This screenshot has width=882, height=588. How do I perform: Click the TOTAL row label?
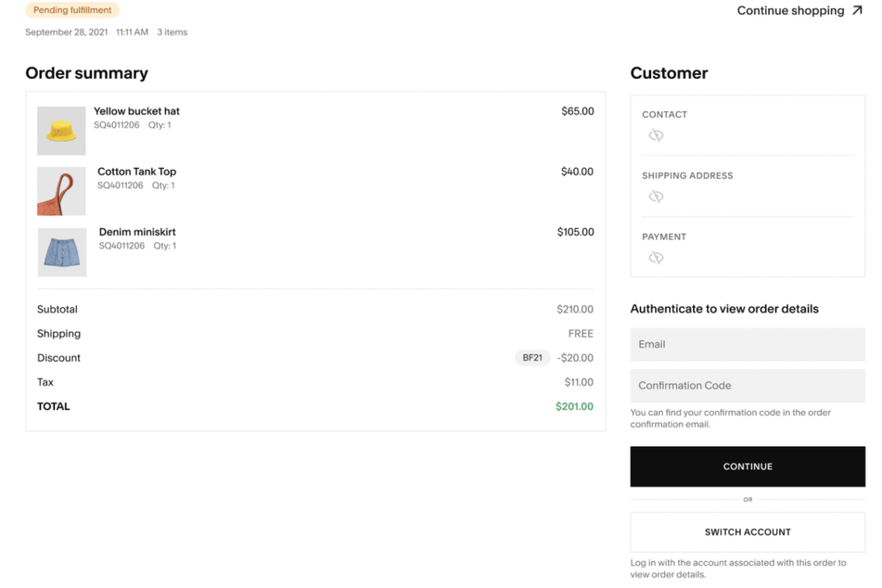[x=54, y=406]
